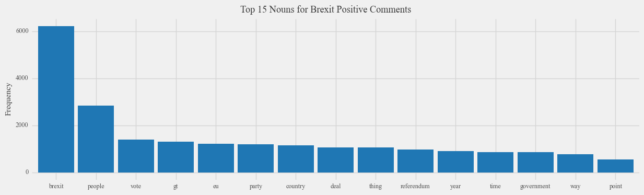Click the year bar
The image size is (644, 195).
coord(455,162)
